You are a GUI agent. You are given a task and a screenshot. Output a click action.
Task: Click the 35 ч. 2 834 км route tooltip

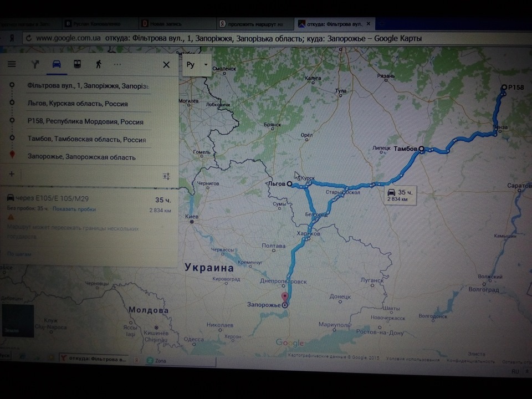[400, 195]
